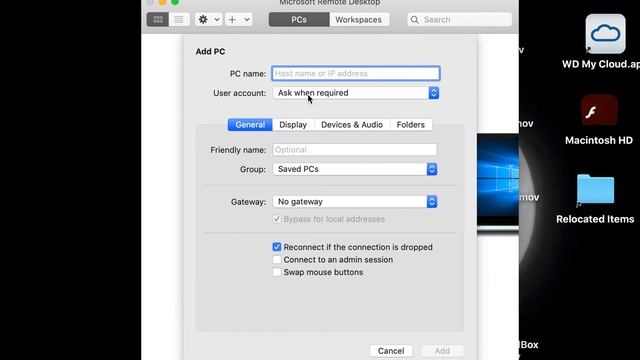Select Relocated Items folder on desktop
This screenshot has width=640, height=360.
coord(596,189)
